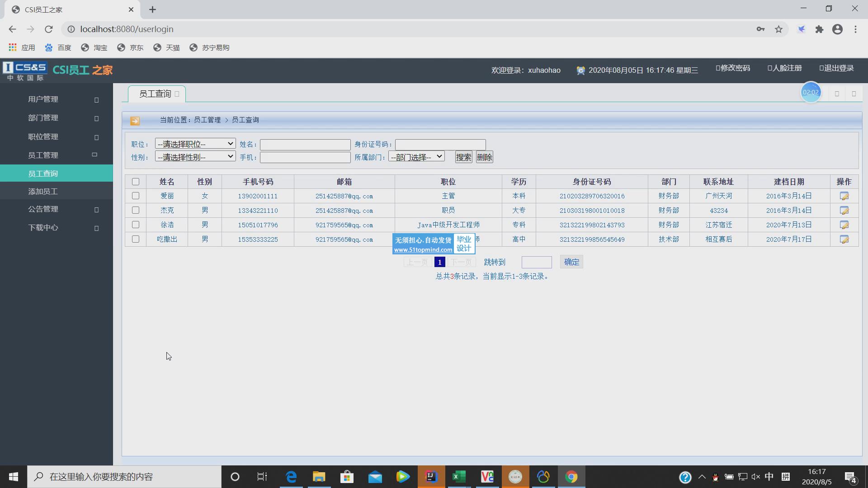
Task: Click the browser back arrow
Action: [x=12, y=29]
